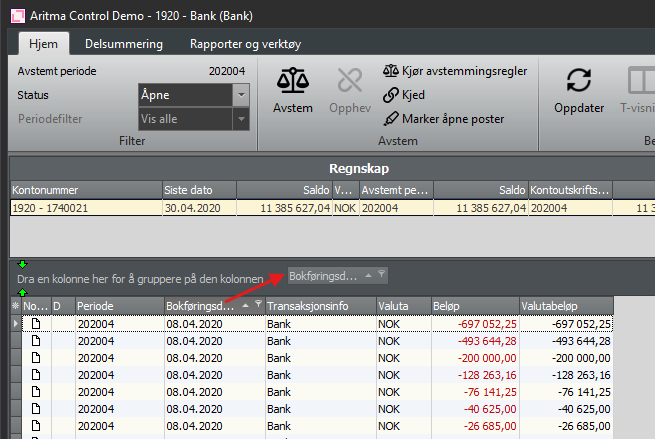This screenshot has width=655, height=439.
Task: Select the Hjem ribbon tab
Action: click(44, 44)
